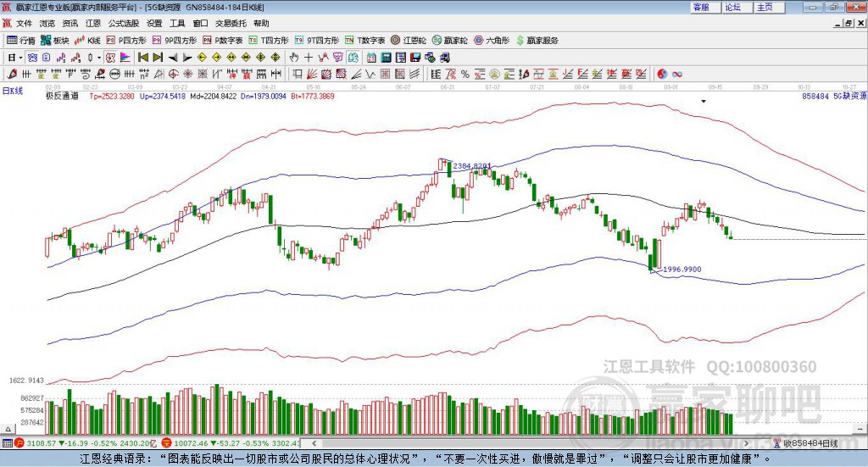Viewport: 868px width, 467px height.
Task: Open the 赢家轮 wheel tool
Action: 449,41
